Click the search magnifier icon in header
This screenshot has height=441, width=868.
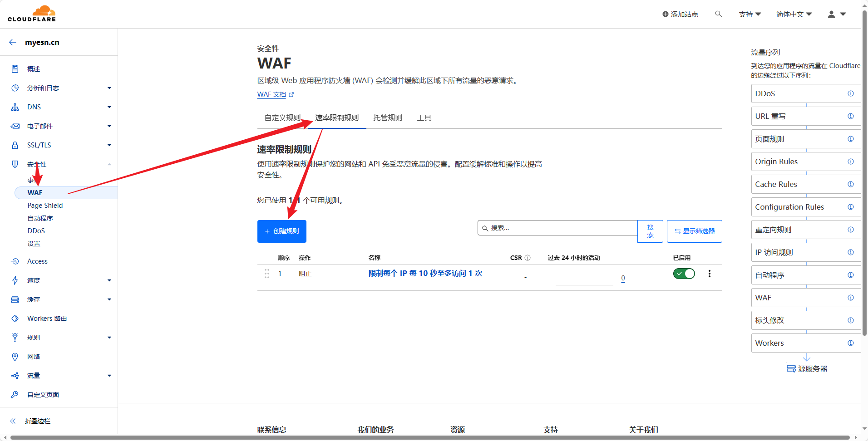[x=718, y=14]
